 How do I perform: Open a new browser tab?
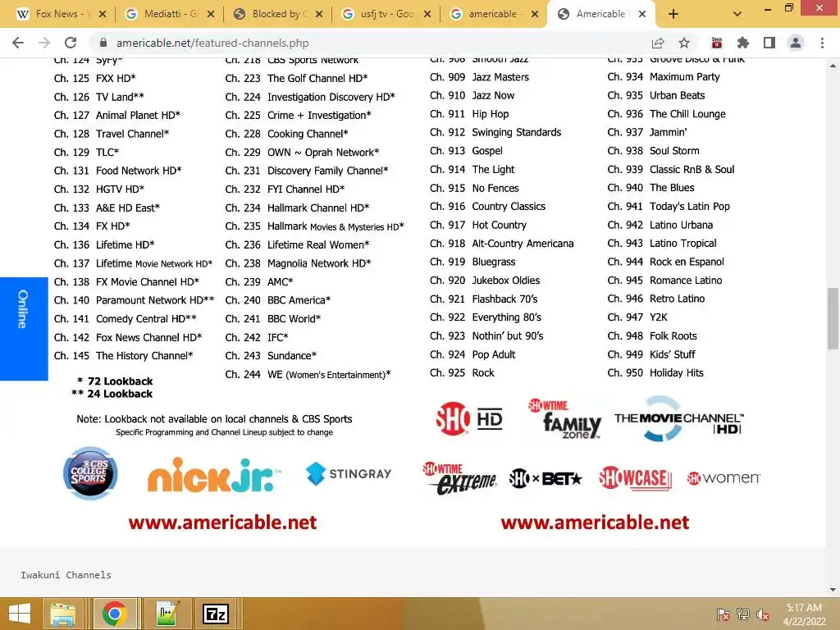pos(673,15)
